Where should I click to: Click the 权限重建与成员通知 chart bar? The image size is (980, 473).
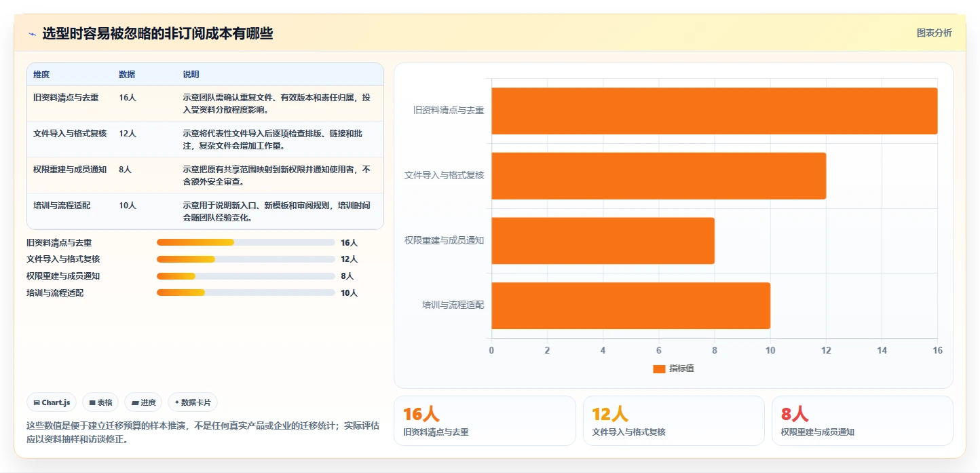coord(603,241)
